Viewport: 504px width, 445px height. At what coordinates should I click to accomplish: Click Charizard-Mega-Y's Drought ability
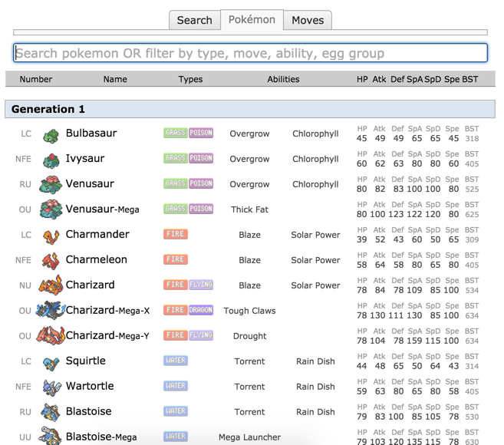tap(249, 336)
